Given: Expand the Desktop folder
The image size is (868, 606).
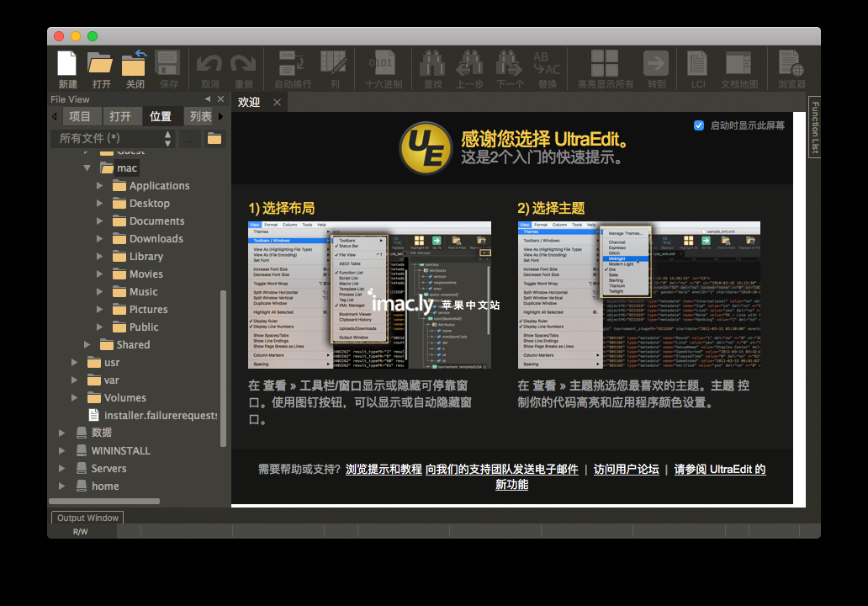Looking at the screenshot, I should 99,204.
